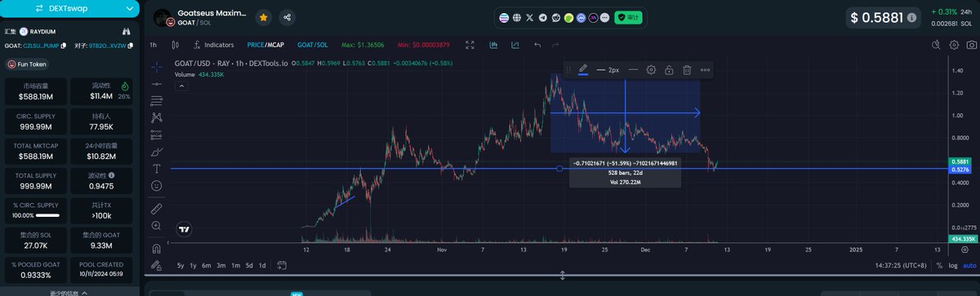Show price info next to $0.5881
The width and height of the screenshot is (980, 296).
point(911,17)
